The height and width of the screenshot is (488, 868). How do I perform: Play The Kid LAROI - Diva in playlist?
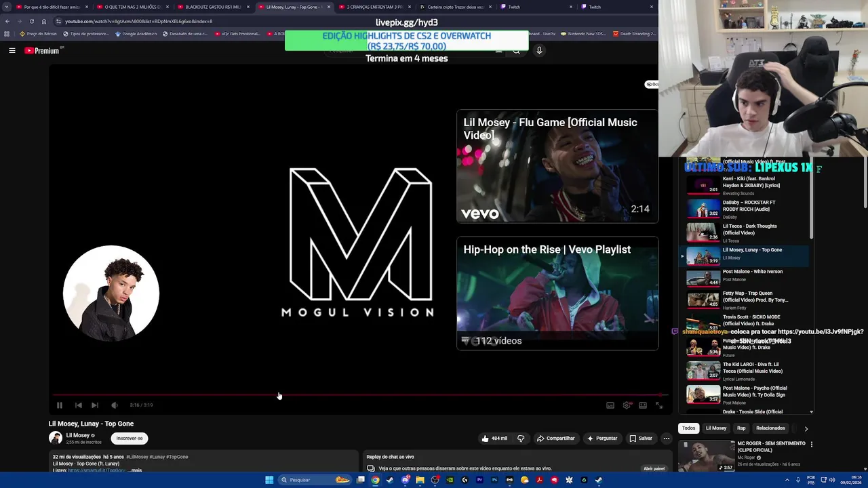(744, 371)
